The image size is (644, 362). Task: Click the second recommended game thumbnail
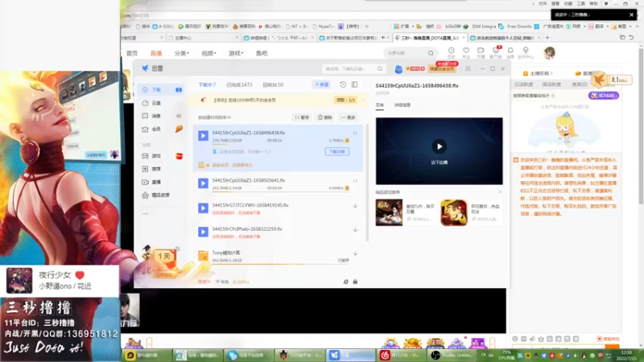tap(454, 212)
